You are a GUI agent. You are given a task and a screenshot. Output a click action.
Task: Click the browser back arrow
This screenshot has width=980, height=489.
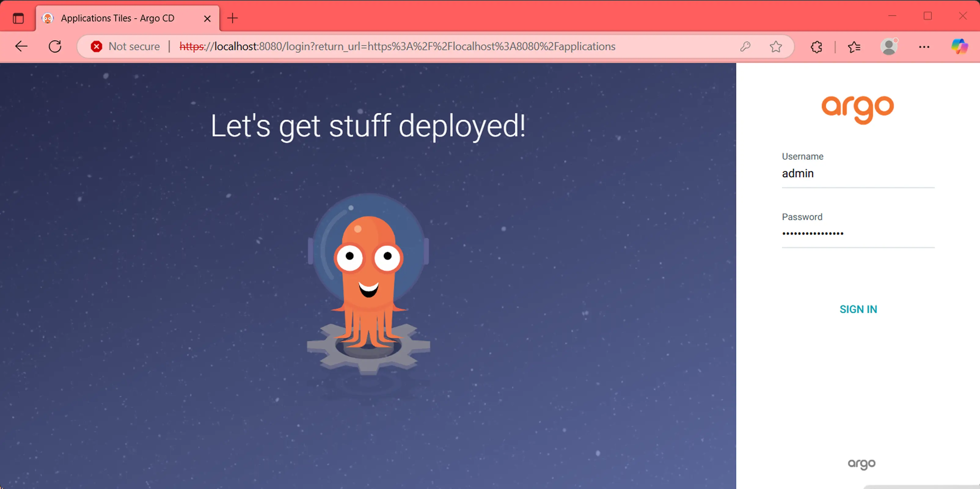point(21,46)
